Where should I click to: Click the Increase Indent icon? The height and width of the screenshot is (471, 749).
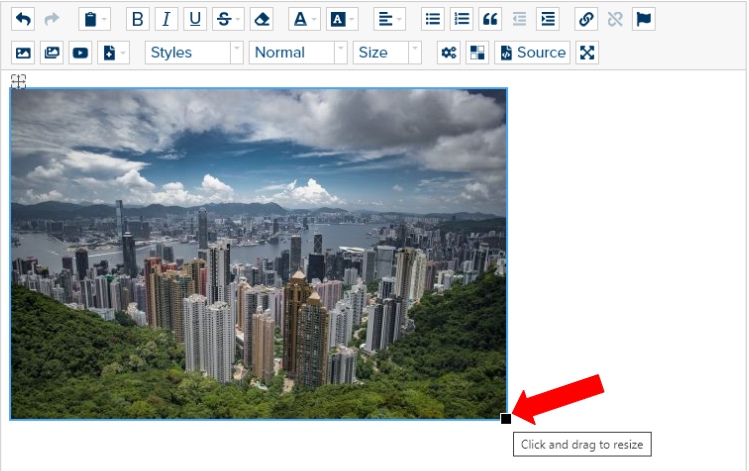[x=548, y=19]
